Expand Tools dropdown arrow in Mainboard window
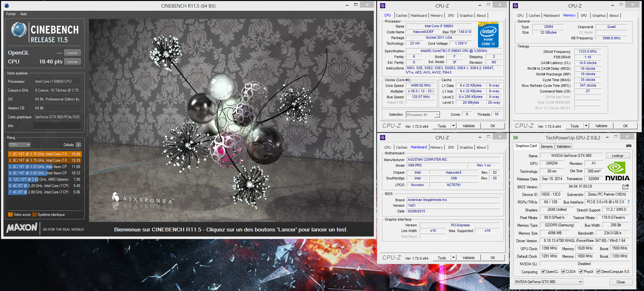The width and height of the screenshot is (644, 291). [x=453, y=258]
